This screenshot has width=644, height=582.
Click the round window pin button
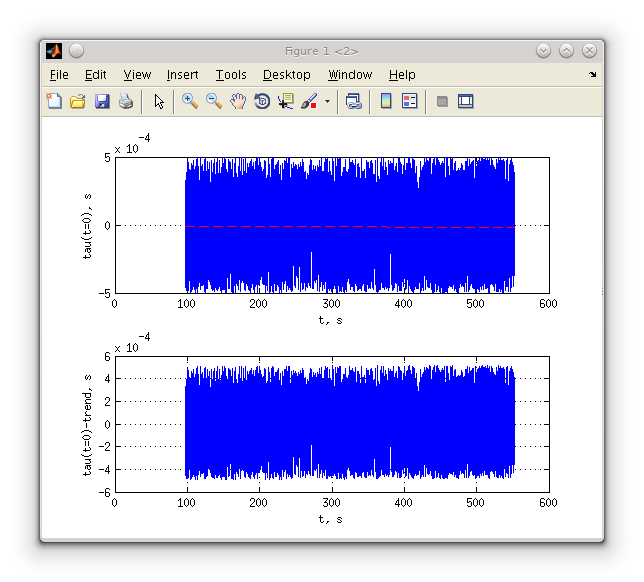click(76, 51)
